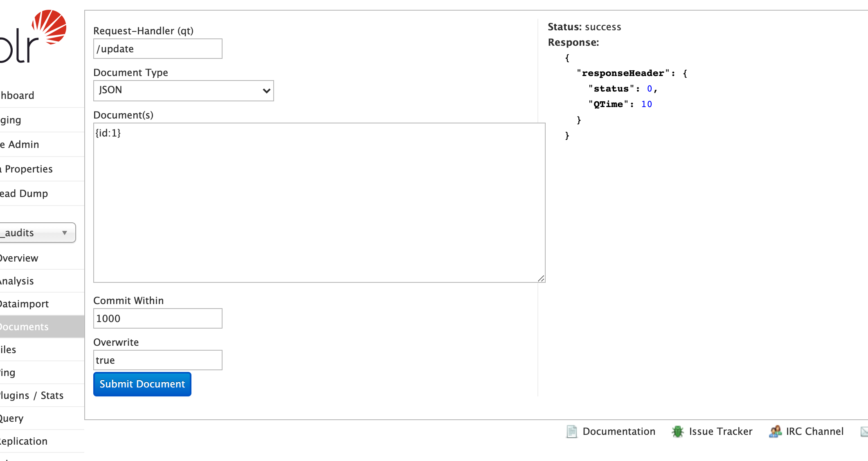
Task: Open Plugins / Stats page
Action: click(32, 395)
